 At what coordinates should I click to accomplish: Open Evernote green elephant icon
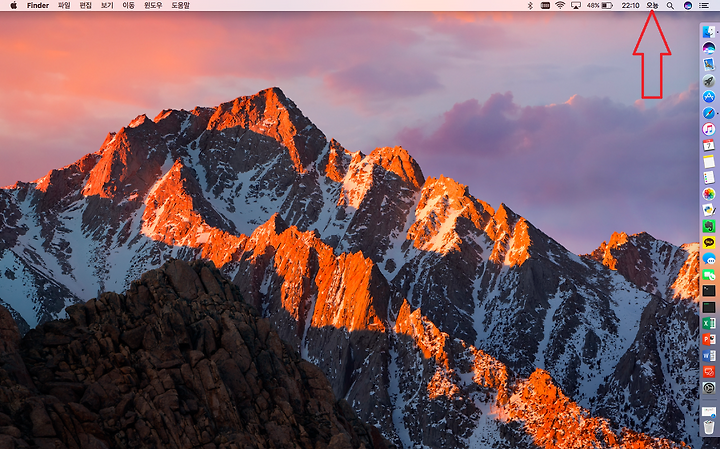click(709, 226)
